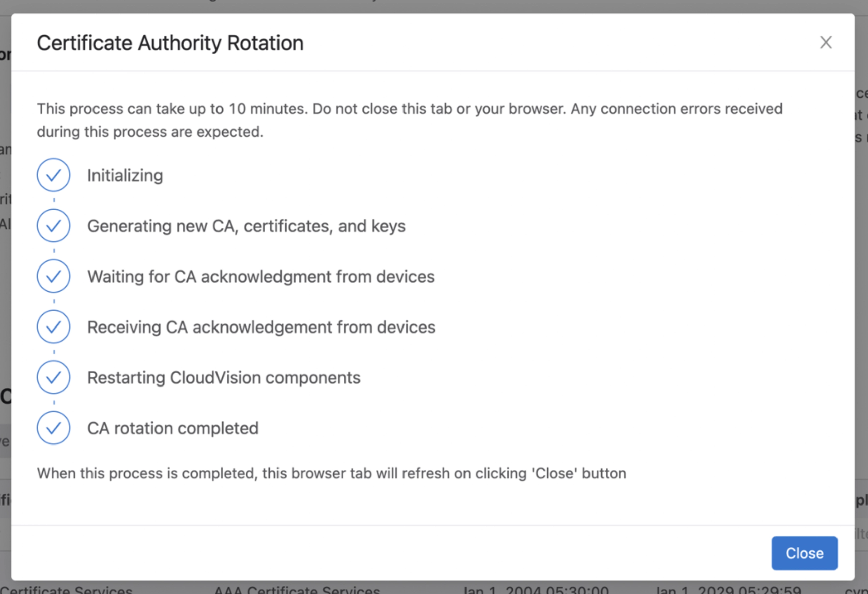
Task: Select 'Waiting for CA acknowledgment from devices' text
Action: click(x=261, y=277)
